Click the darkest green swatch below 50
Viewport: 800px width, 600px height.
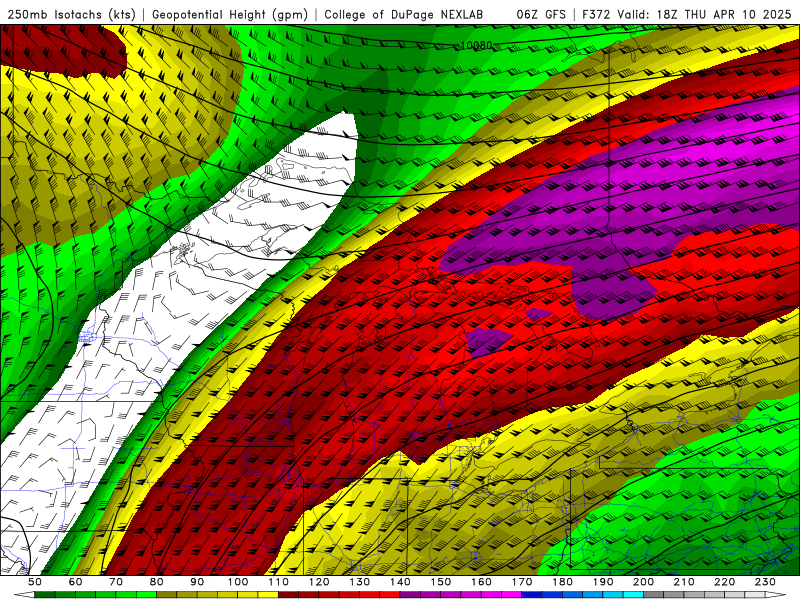(x=44, y=594)
